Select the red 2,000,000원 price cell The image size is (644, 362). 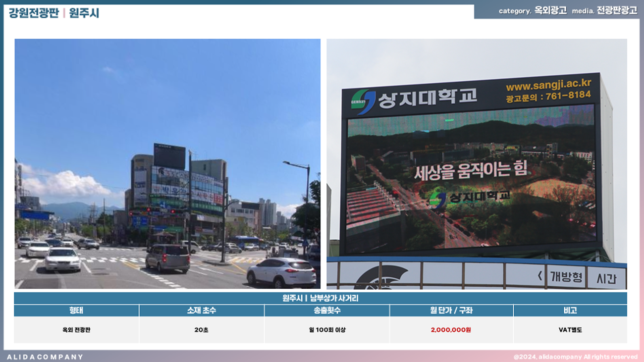[451, 330]
